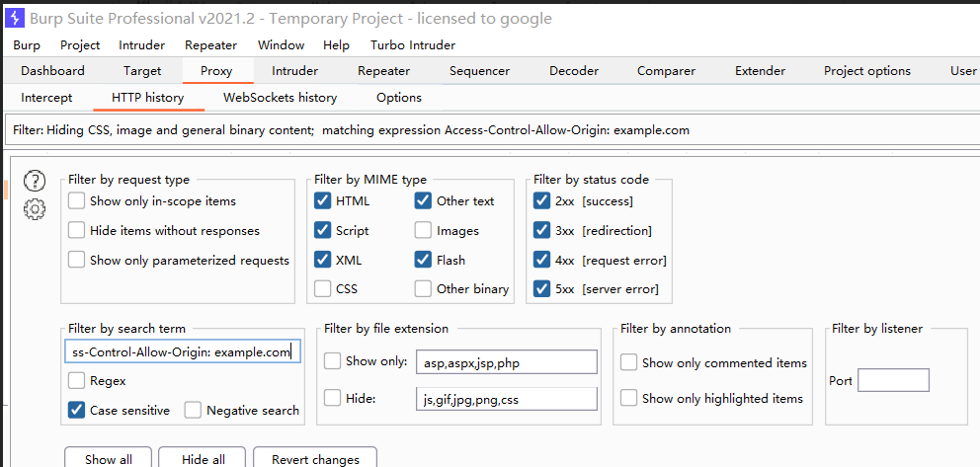The image size is (980, 467).
Task: Open the Project menu
Action: tap(80, 45)
